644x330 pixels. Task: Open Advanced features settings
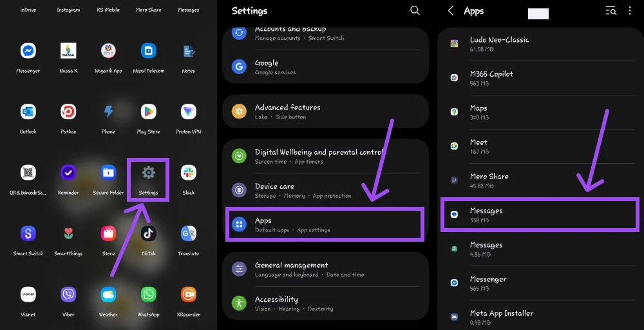[325, 112]
